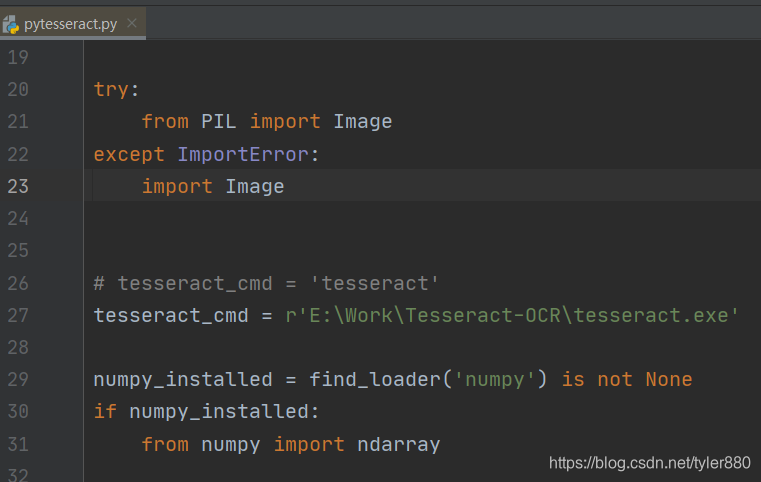The height and width of the screenshot is (482, 761).
Task: Click the Python file icon on pytesseract.py tab
Action: pos(11,24)
